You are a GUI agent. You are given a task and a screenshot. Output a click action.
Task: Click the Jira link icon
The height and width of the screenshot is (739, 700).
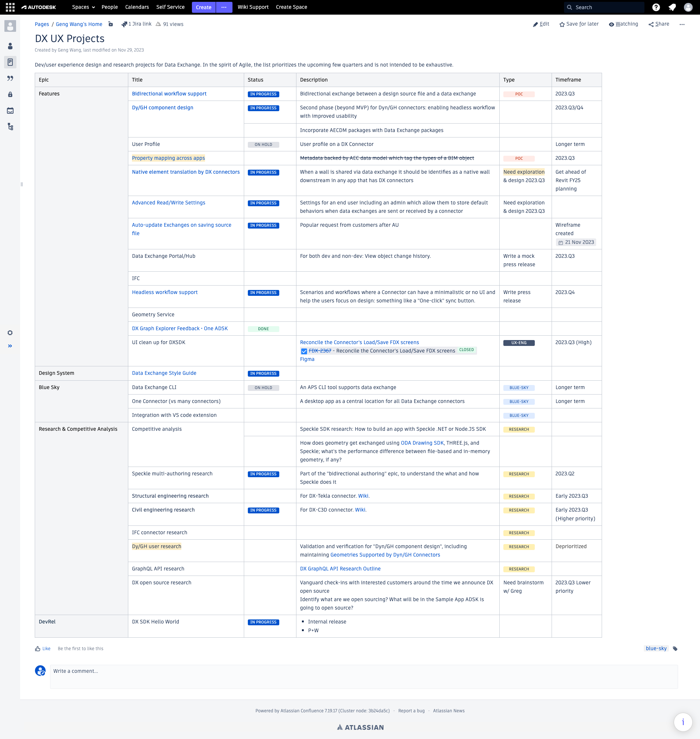click(x=124, y=24)
